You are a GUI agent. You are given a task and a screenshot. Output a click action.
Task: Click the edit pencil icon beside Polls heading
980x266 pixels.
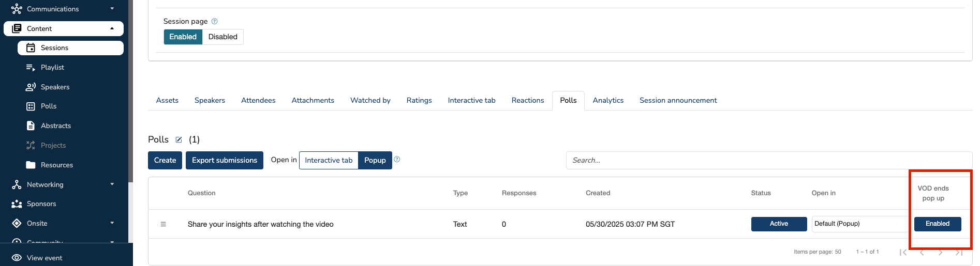(x=179, y=140)
